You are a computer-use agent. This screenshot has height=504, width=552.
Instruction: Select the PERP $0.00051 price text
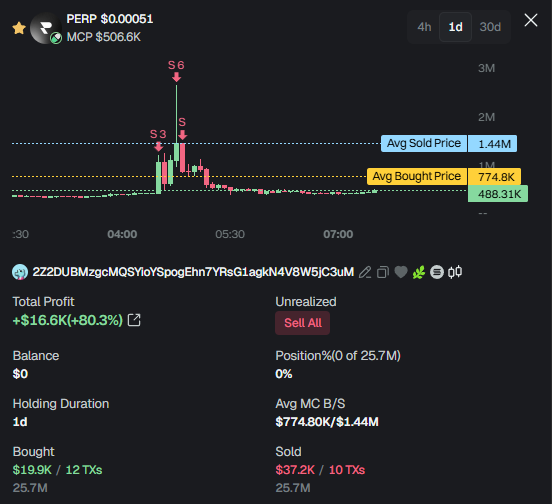[110, 19]
